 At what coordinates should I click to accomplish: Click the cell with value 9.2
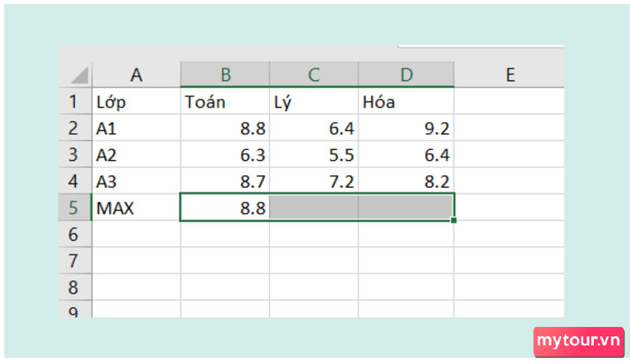406,128
